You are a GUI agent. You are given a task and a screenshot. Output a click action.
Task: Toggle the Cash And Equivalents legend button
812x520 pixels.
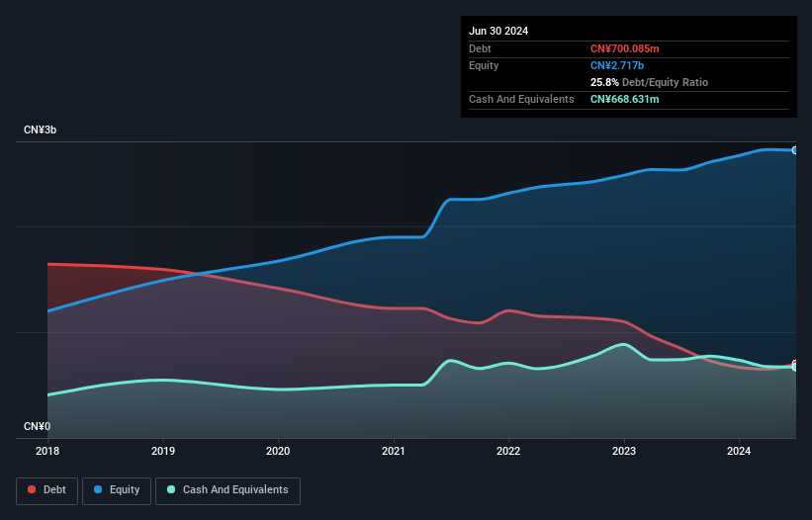click(227, 491)
